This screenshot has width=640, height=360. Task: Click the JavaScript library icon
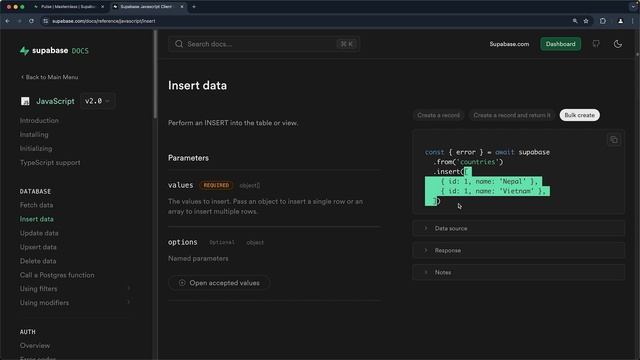25,101
